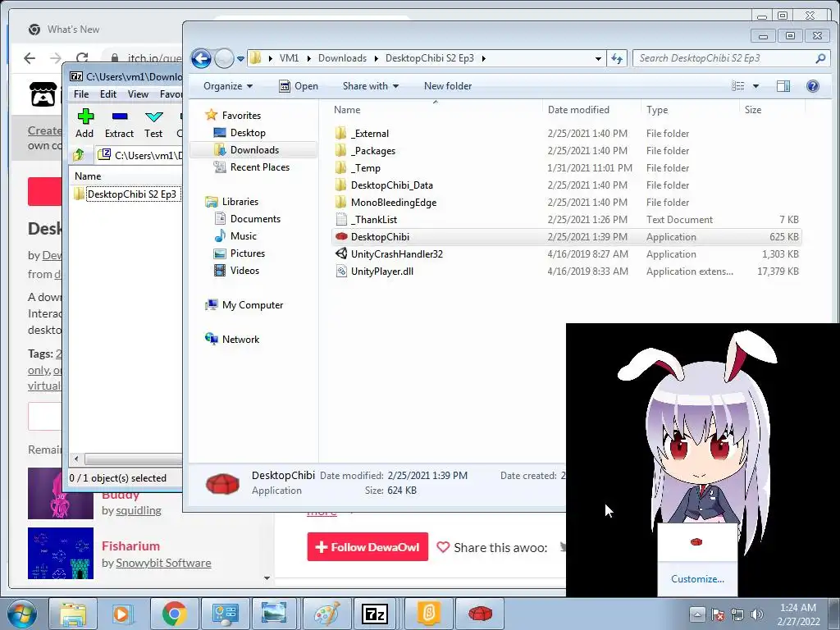
Task: Select the _Packages folder
Action: click(566, 151)
